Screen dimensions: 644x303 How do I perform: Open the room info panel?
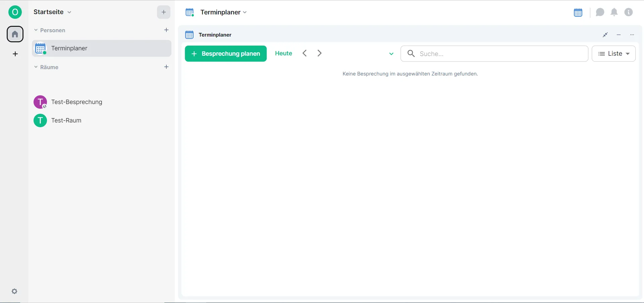629,12
